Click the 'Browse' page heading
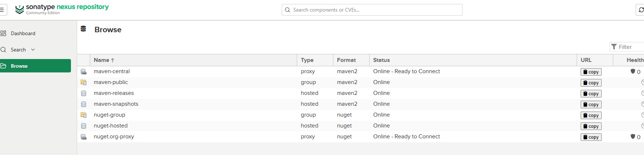644x155 pixels. coord(108,30)
